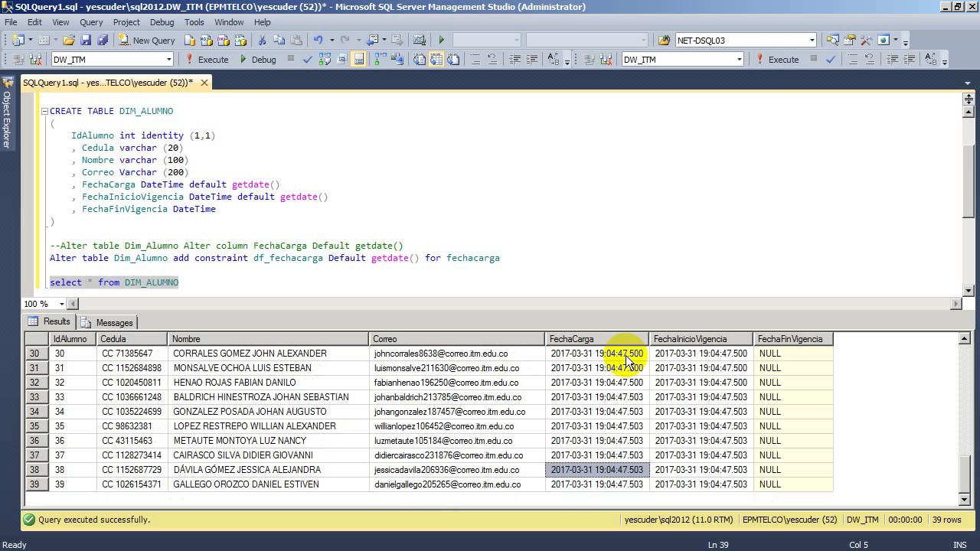Viewport: 980px width, 551px height.
Task: Undo the last edit
Action: [318, 40]
